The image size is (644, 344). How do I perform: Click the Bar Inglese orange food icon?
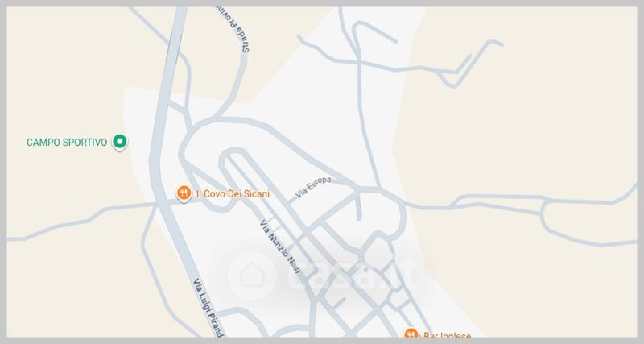click(x=411, y=334)
